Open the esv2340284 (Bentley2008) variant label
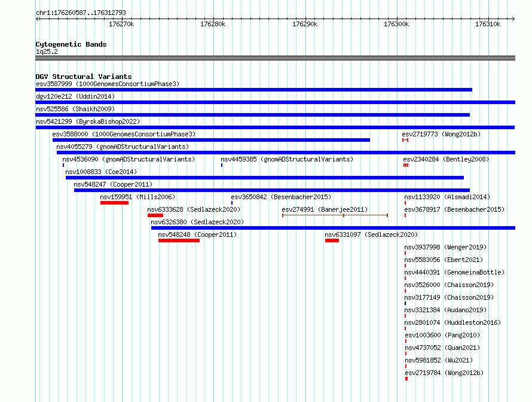 446,159
